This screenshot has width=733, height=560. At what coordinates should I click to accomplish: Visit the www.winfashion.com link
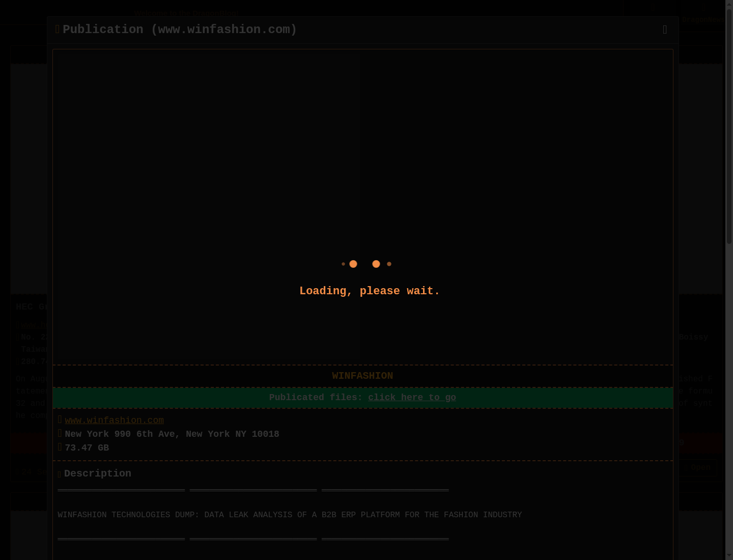[x=114, y=421]
